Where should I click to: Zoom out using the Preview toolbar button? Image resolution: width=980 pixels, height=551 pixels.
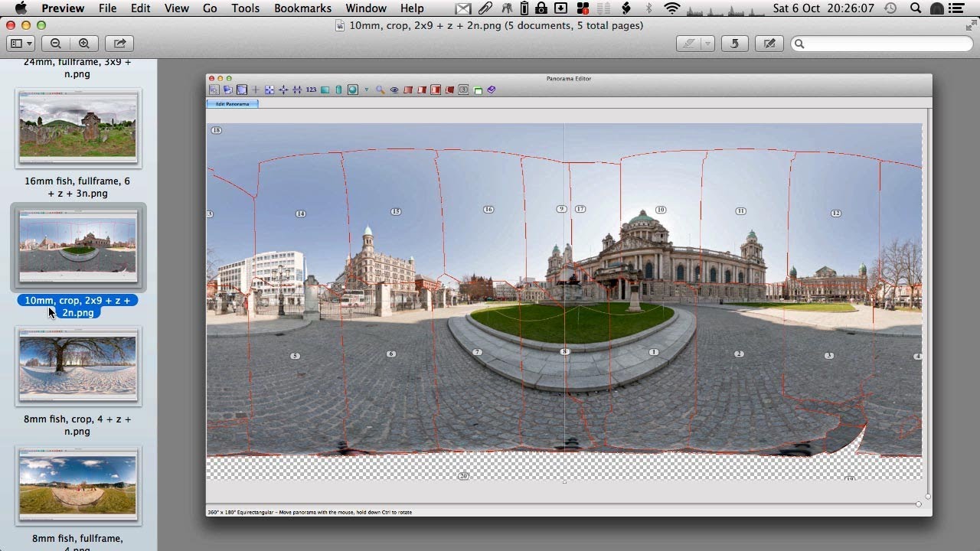click(56, 44)
